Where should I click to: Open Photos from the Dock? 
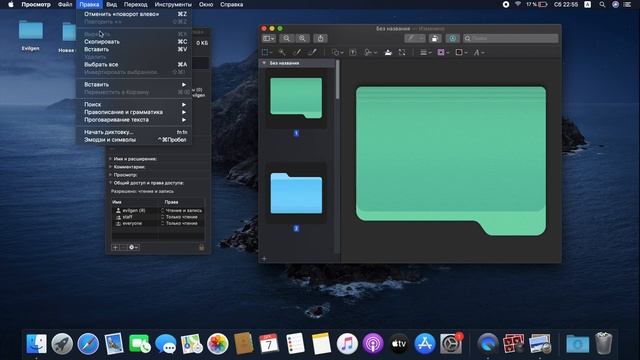coord(218,343)
